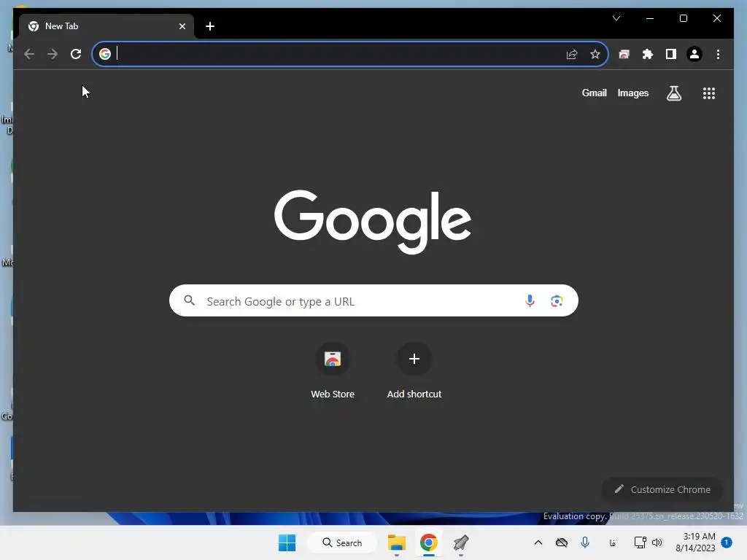Switch input language indicator

pos(613,542)
